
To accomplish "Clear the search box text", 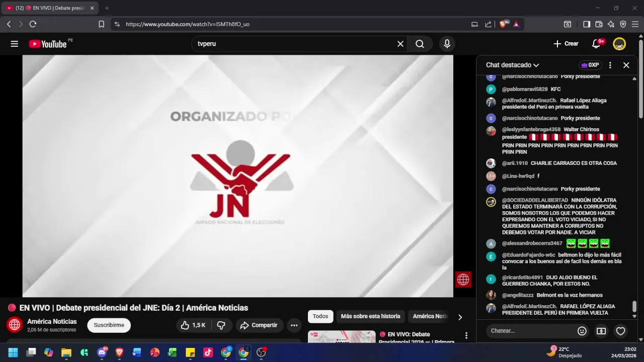I will pyautogui.click(x=400, y=44).
